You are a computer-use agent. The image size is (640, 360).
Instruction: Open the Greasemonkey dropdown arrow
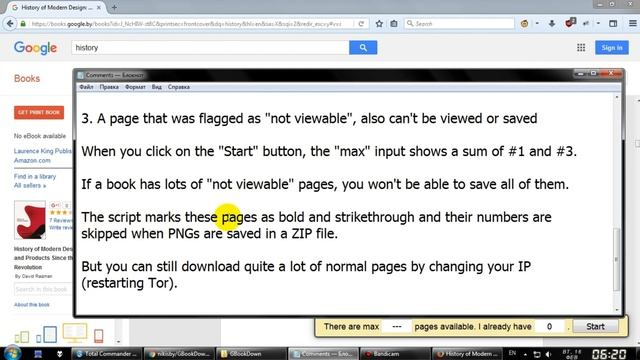537,24
